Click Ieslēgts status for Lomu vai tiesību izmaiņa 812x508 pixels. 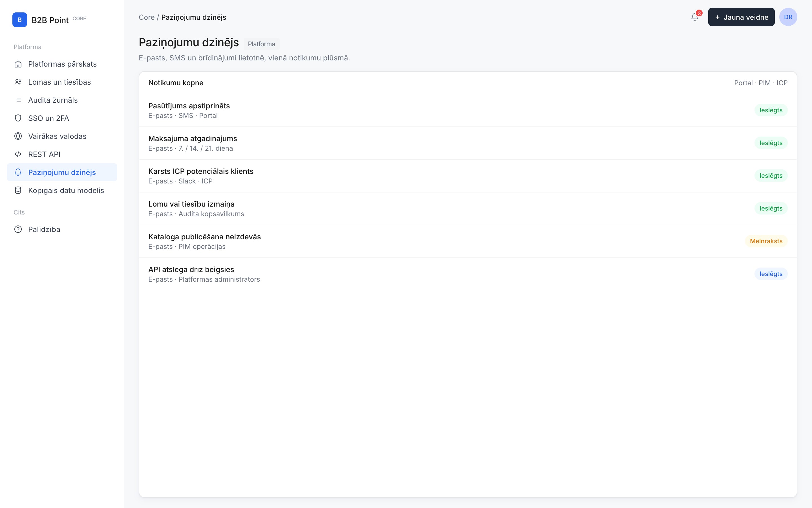(x=771, y=208)
